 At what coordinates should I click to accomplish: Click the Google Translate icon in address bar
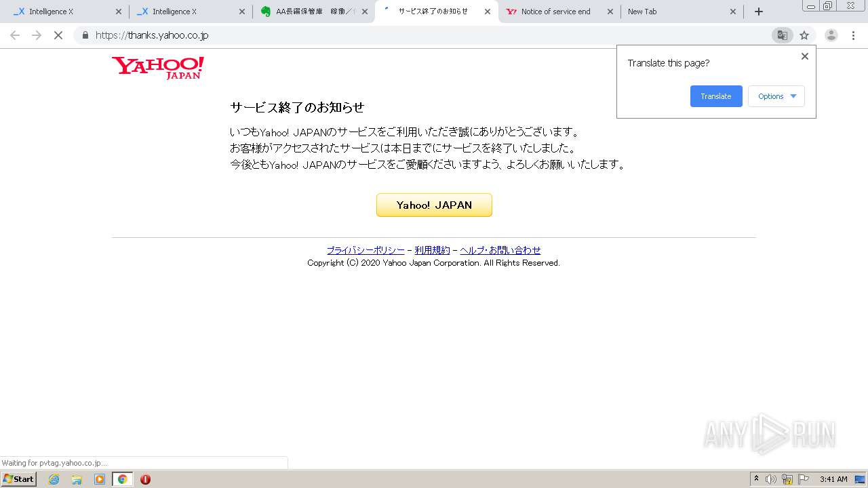point(782,35)
